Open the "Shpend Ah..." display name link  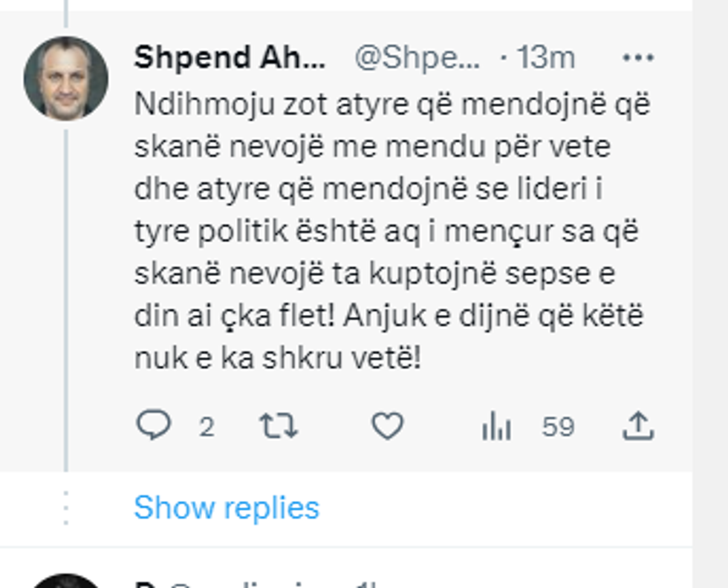(230, 58)
